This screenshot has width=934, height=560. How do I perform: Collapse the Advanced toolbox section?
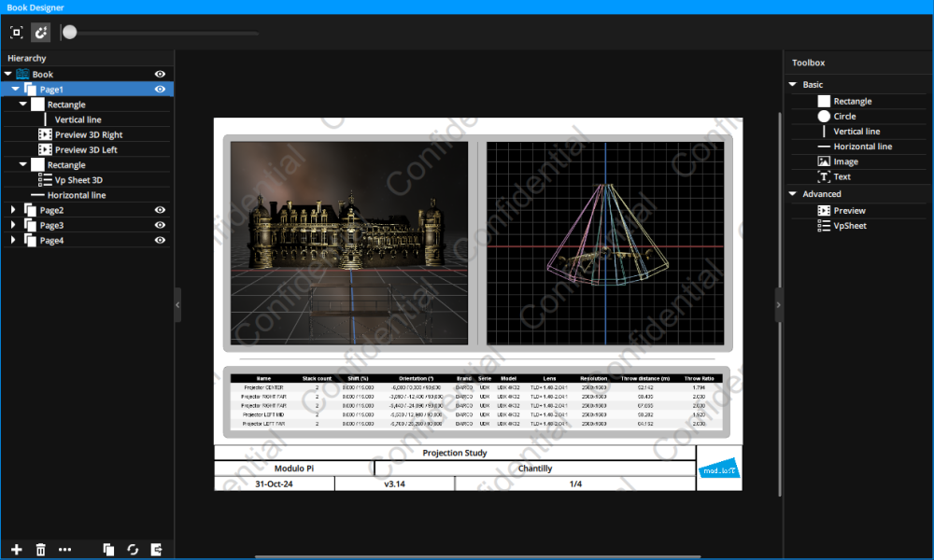[793, 194]
